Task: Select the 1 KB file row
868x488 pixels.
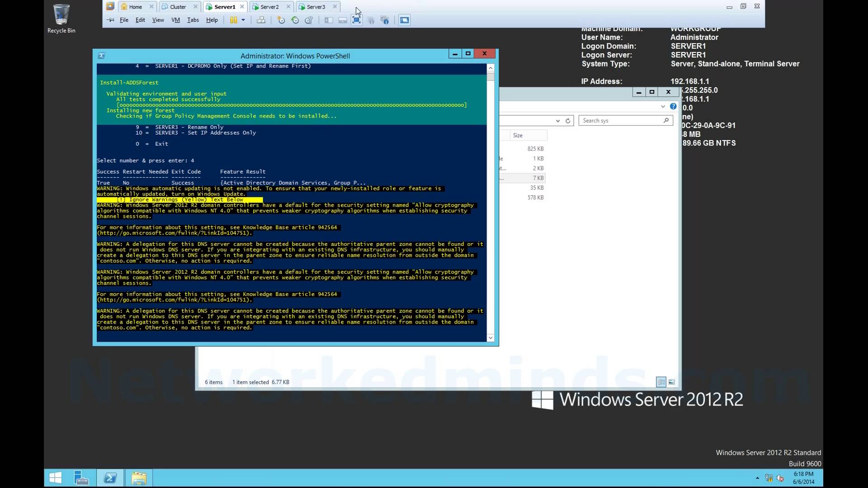Action: pyautogui.click(x=523, y=159)
